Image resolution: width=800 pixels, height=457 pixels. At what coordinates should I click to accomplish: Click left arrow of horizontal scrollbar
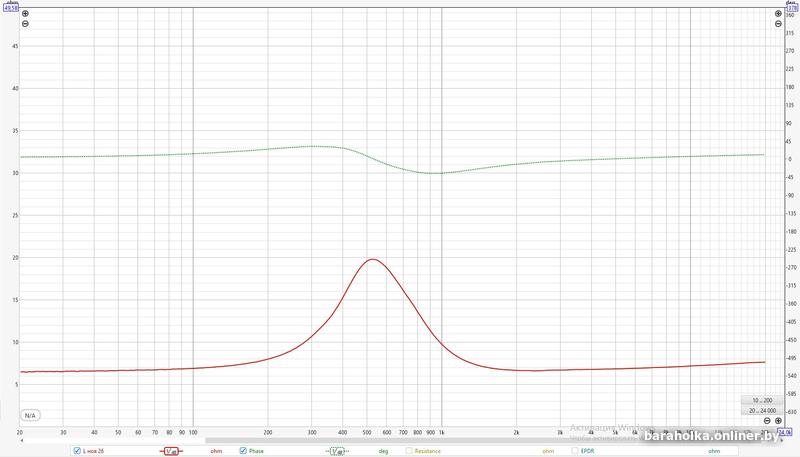pyautogui.click(x=21, y=440)
